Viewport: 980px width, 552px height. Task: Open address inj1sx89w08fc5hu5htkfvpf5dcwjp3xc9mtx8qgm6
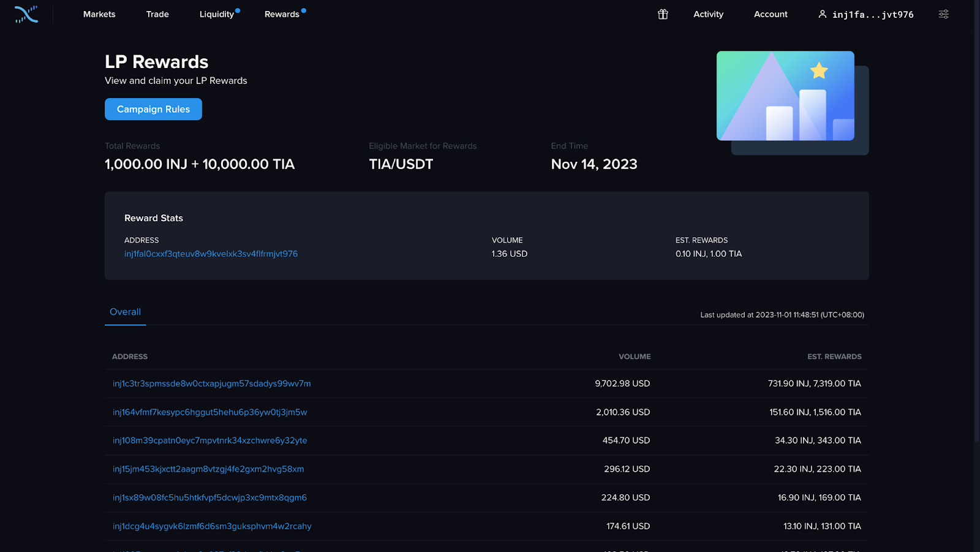pos(209,497)
